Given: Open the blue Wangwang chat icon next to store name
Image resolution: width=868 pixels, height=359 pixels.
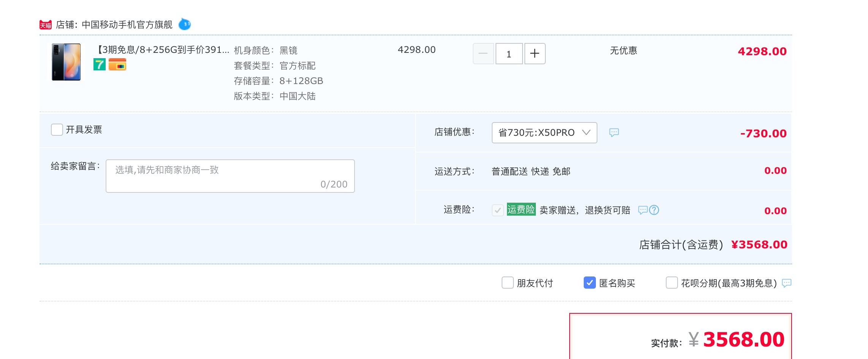Looking at the screenshot, I should [x=185, y=24].
